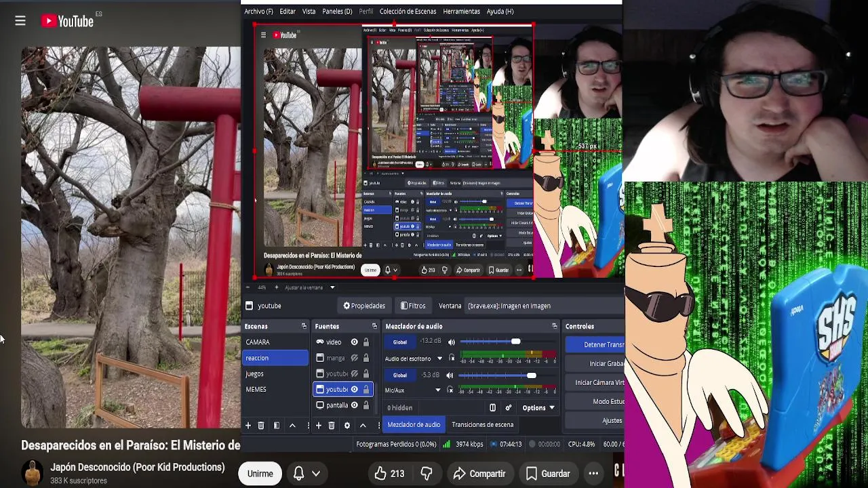The width and height of the screenshot is (868, 488).
Task: Select the CAMARA scene
Action: pos(275,342)
